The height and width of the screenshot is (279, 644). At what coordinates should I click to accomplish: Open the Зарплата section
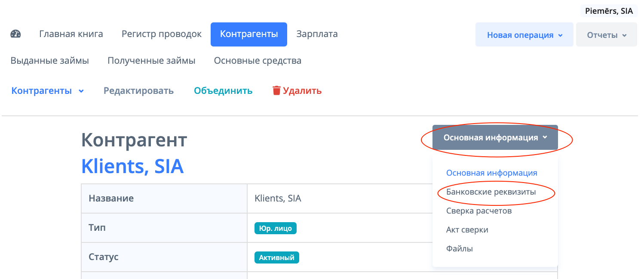click(317, 34)
